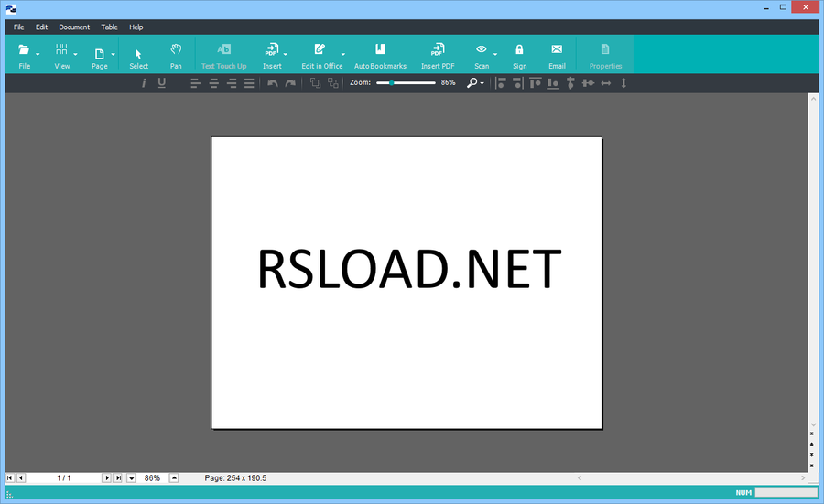Open the magnifier zoom dropdown
The image size is (824, 504).
475,83
